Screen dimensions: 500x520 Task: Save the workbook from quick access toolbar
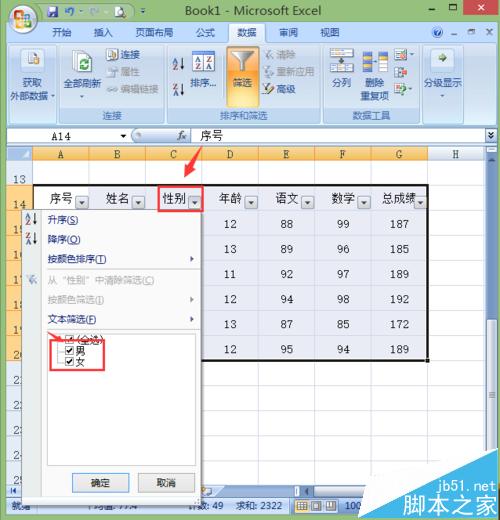click(x=52, y=12)
